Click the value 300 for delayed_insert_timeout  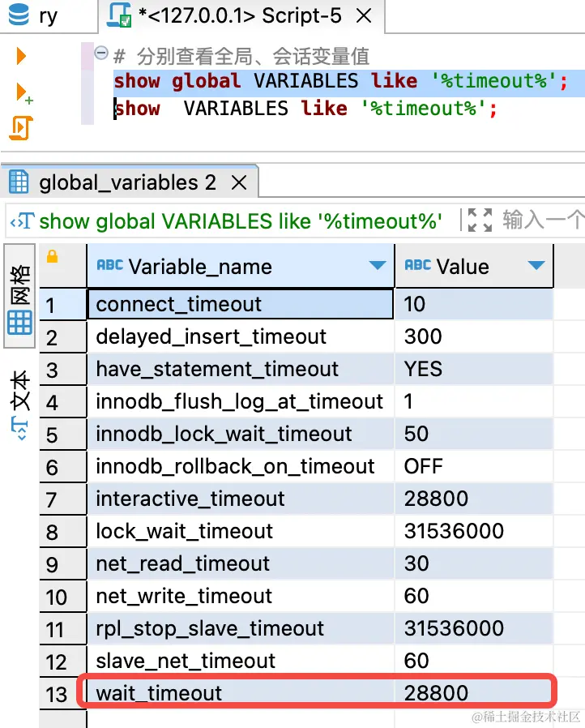[x=474, y=337]
